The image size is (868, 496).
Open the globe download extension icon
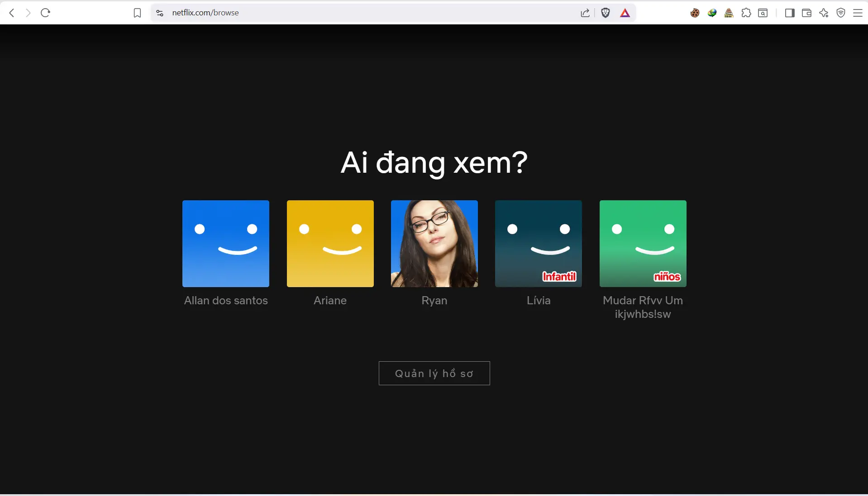pyautogui.click(x=712, y=13)
